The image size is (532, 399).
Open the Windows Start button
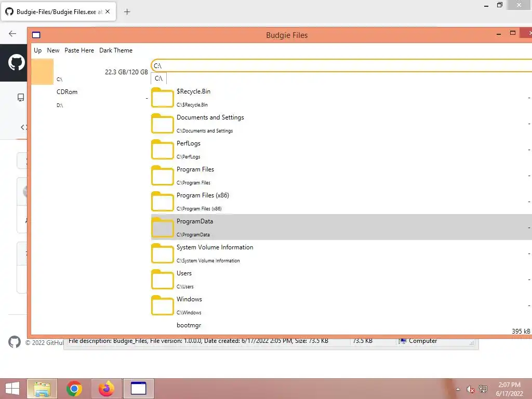point(12,389)
